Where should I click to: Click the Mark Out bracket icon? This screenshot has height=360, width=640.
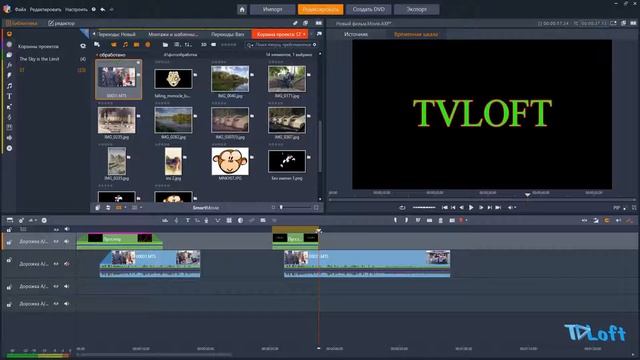(407, 220)
